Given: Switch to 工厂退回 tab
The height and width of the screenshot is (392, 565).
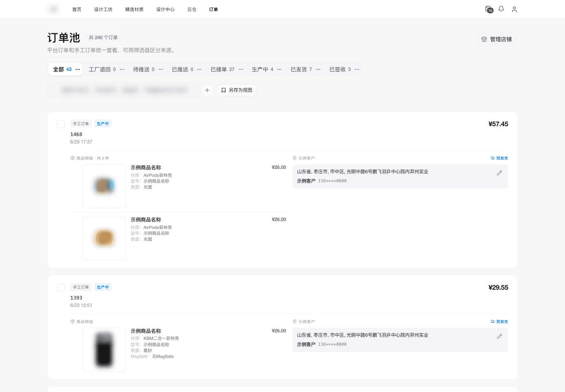Looking at the screenshot, I should [x=102, y=69].
